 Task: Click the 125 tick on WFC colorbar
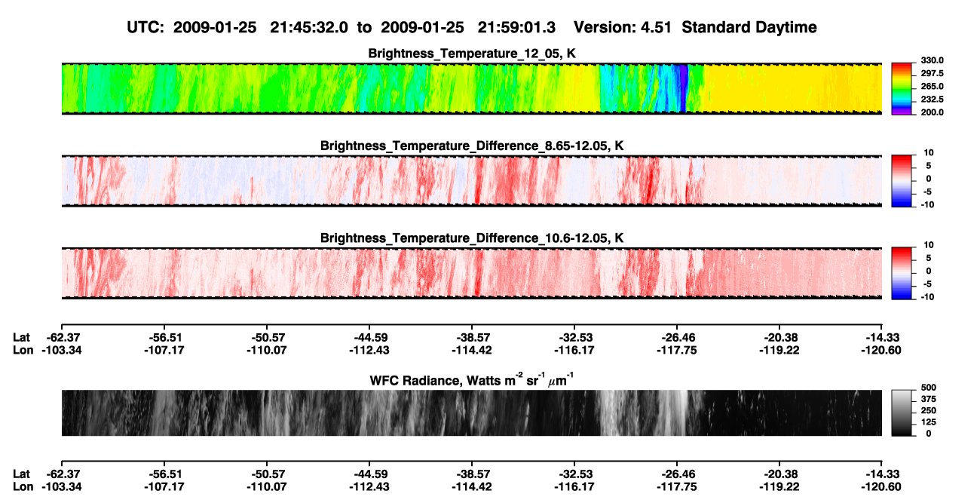tap(929, 422)
